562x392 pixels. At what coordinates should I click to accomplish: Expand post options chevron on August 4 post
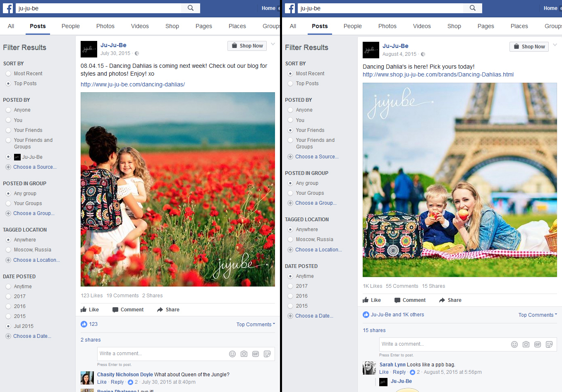pos(555,45)
